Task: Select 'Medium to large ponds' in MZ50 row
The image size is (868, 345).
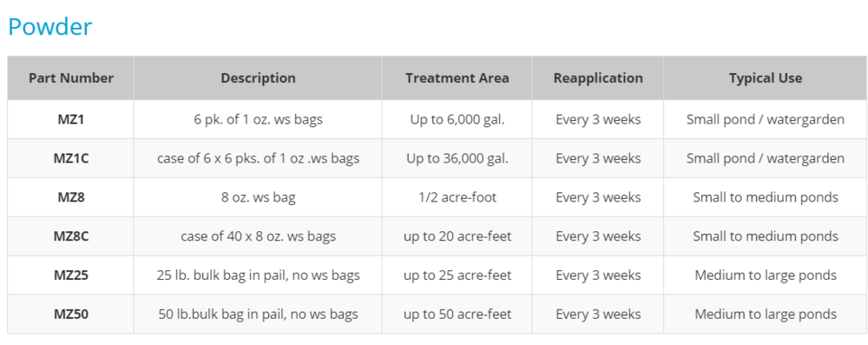Action: point(766,314)
